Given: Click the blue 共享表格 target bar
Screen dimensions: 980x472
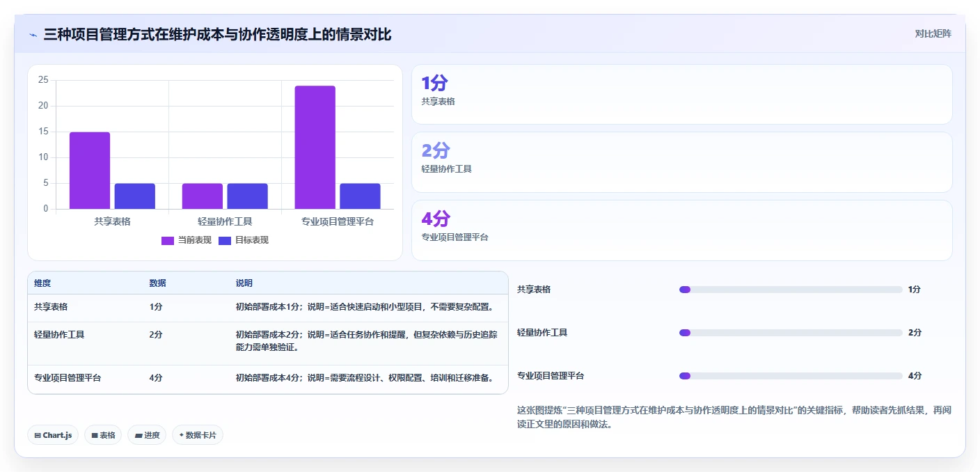Looking at the screenshot, I should point(135,196).
